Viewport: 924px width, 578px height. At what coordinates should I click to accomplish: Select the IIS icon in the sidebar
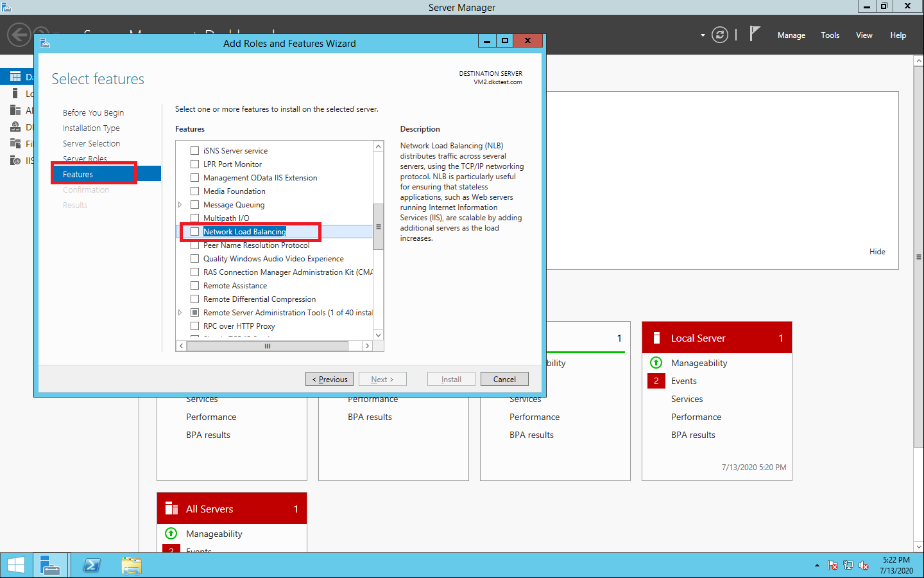click(15, 160)
